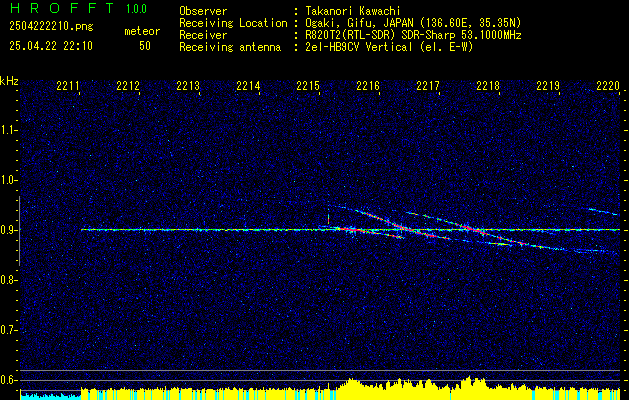Click time marker 2212

tap(128, 86)
